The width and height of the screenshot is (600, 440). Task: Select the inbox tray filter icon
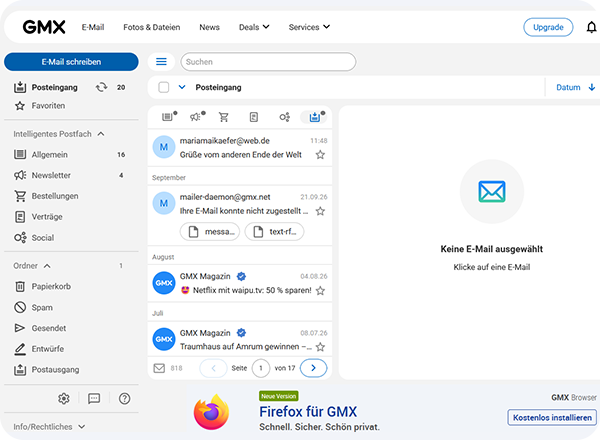315,117
